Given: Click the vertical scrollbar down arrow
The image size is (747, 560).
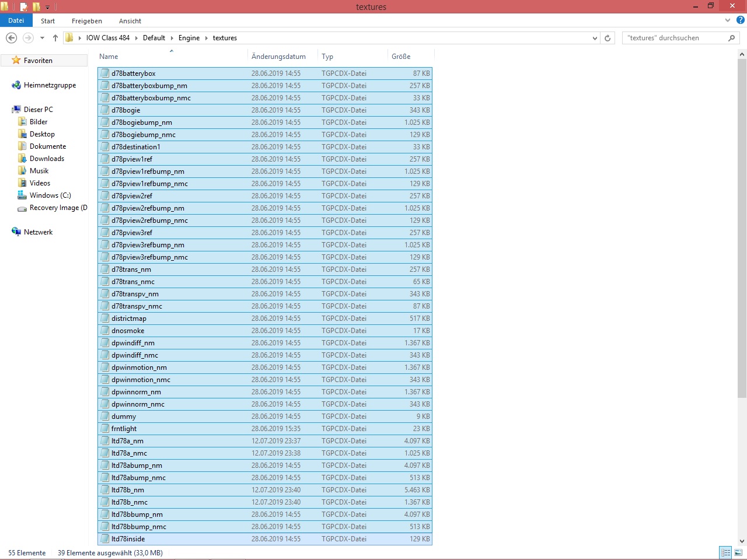Looking at the screenshot, I should tap(742, 541).
